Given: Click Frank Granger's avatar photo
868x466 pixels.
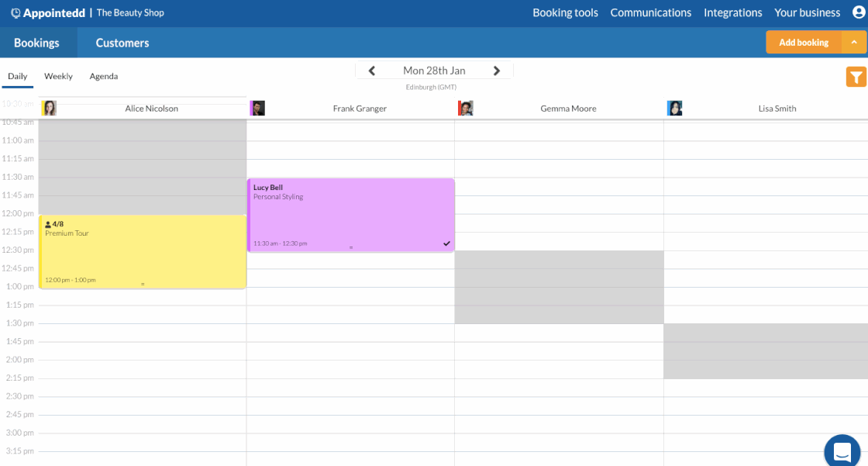Looking at the screenshot, I should [x=257, y=109].
